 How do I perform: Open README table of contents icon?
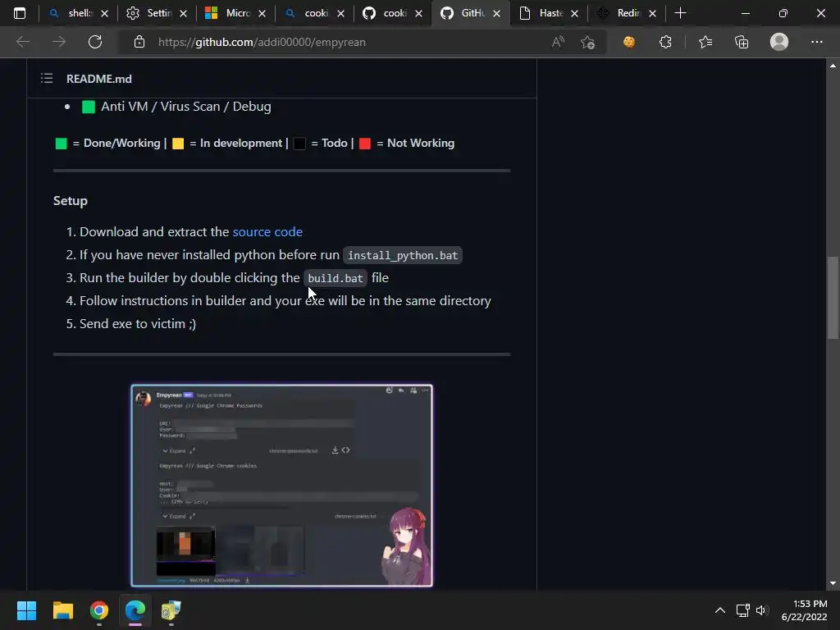tap(47, 79)
